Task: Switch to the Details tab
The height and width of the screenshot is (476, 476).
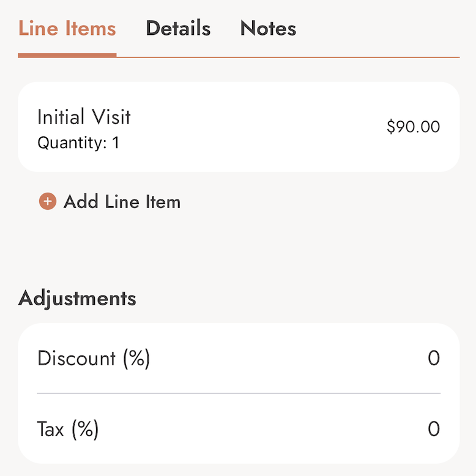Action: pos(178,29)
